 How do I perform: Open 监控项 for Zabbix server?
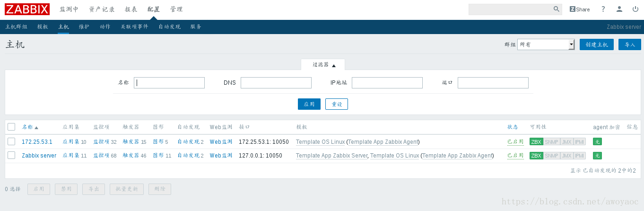click(101, 156)
